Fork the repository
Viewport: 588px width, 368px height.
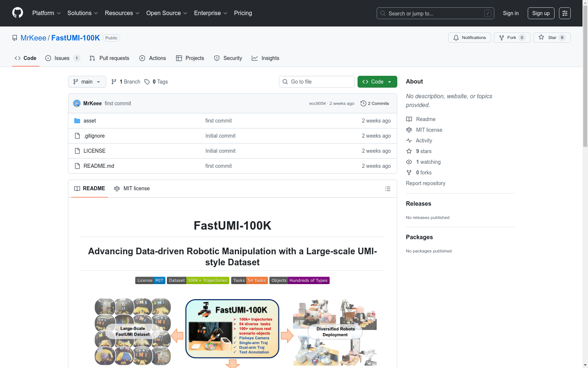pos(512,38)
